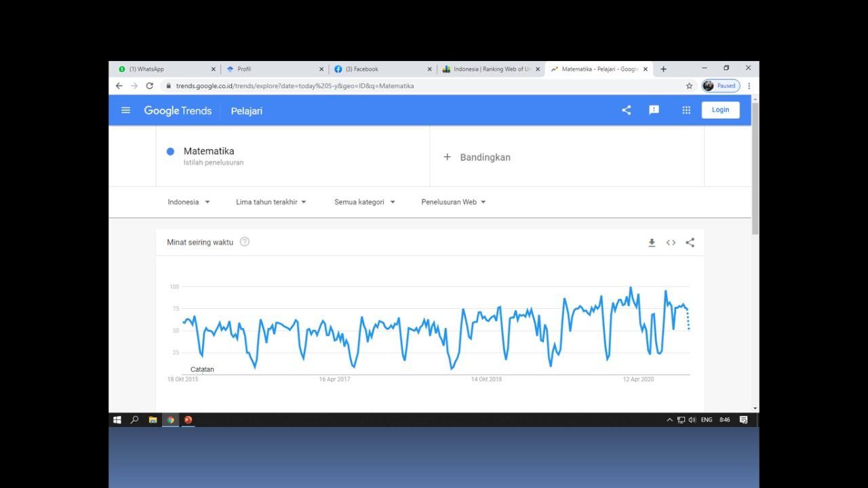This screenshot has width=868, height=488.
Task: Close the Facebook tab
Action: pyautogui.click(x=429, y=69)
